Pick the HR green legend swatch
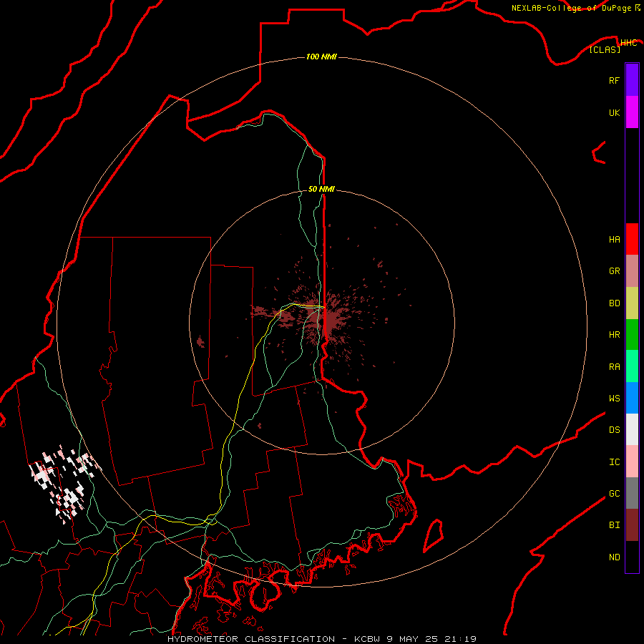 pos(632,334)
